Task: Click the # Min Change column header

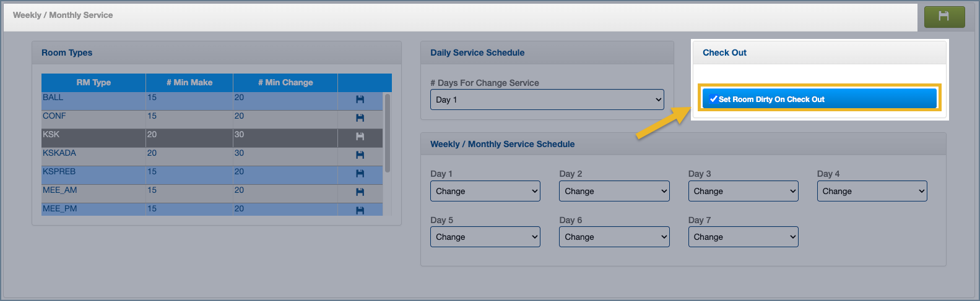Action: click(x=285, y=82)
